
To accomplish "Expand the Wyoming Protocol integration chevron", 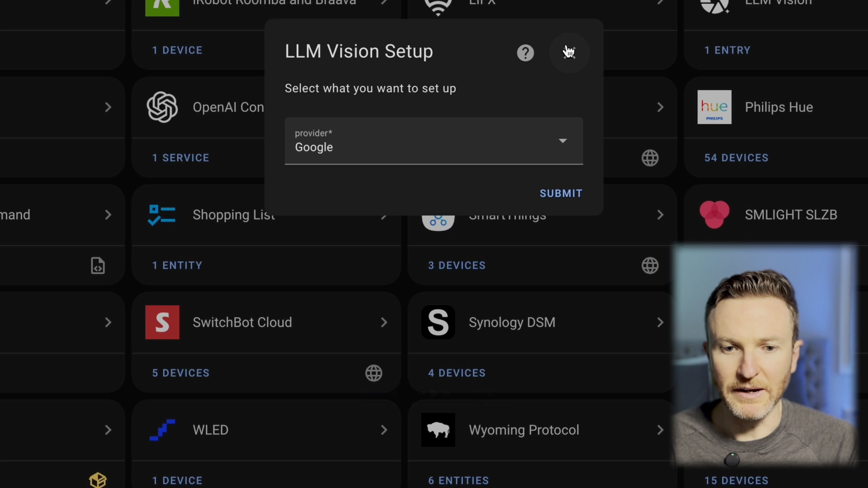I will [x=660, y=430].
